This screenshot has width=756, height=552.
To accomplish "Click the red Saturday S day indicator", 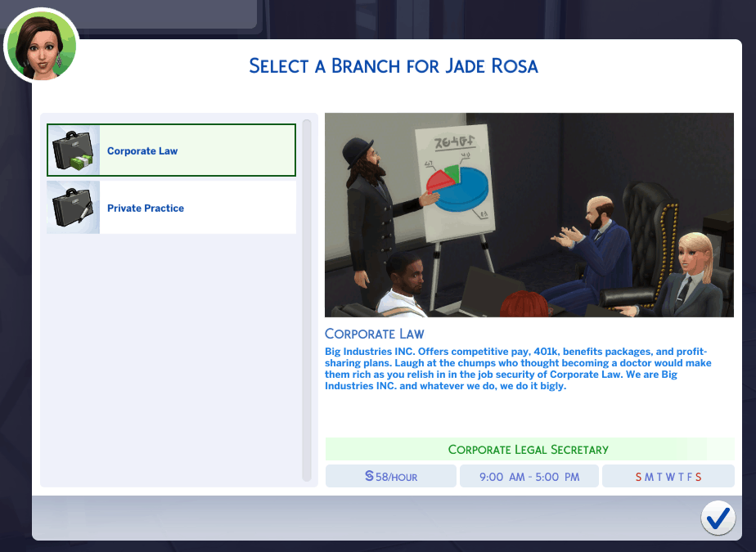I will click(x=698, y=477).
